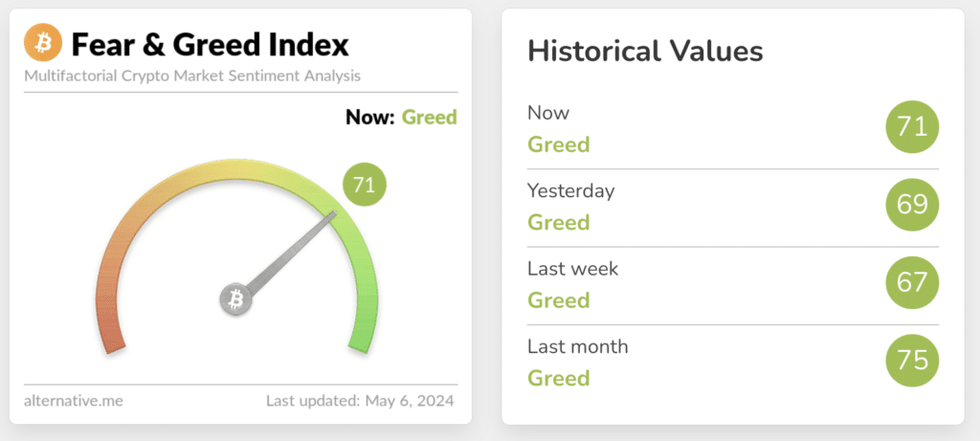
Task: Select the Yesterday row label
Action: (570, 190)
